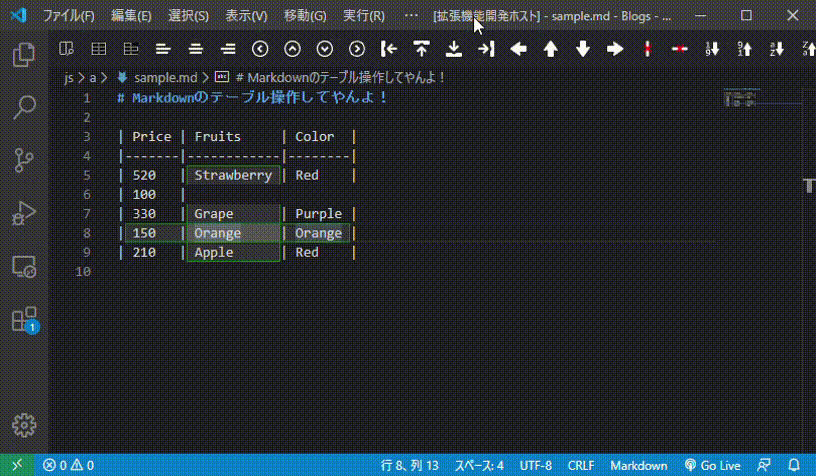Open the Source Control view

[x=23, y=160]
